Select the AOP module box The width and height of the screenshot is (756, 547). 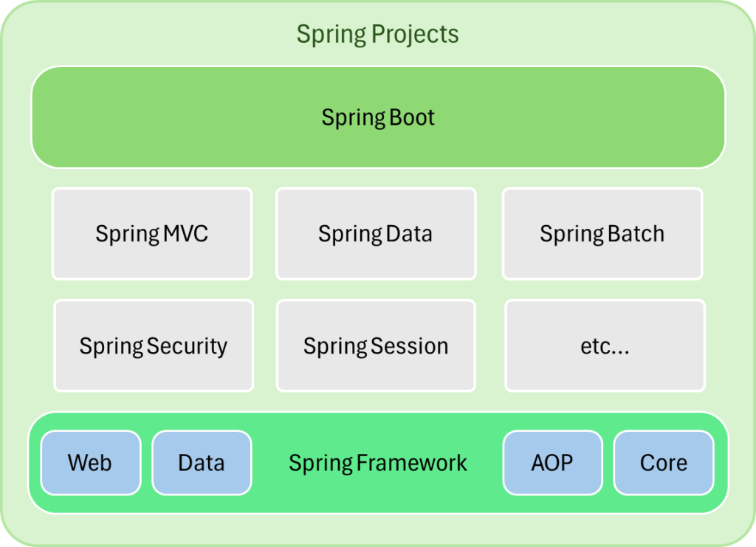[x=552, y=463]
